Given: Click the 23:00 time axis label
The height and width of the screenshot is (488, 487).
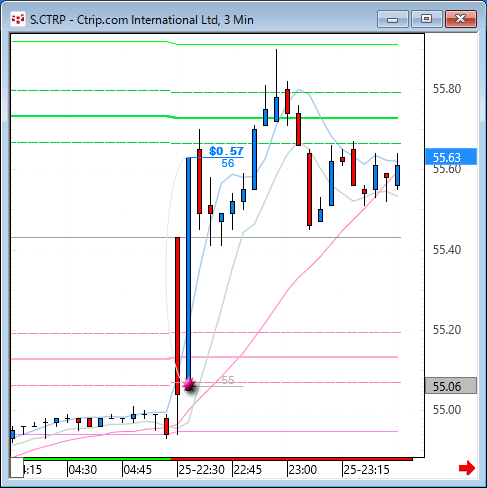Looking at the screenshot, I should 302,470.
